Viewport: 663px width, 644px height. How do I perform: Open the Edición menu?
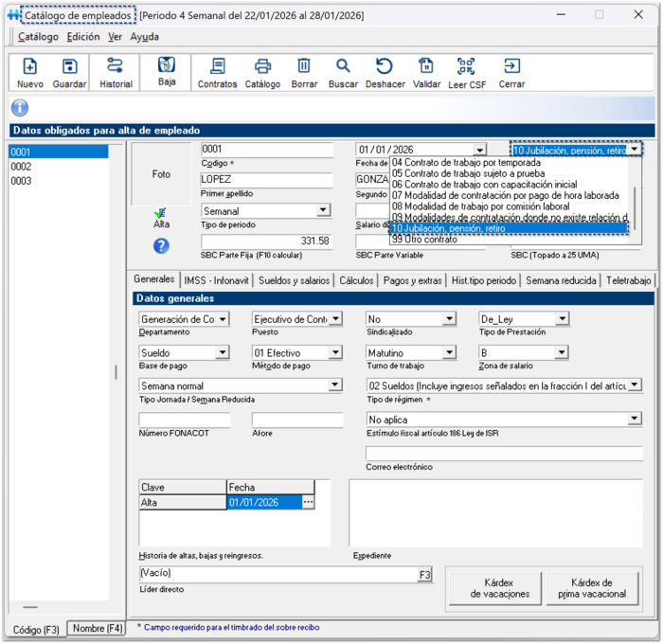tap(83, 37)
